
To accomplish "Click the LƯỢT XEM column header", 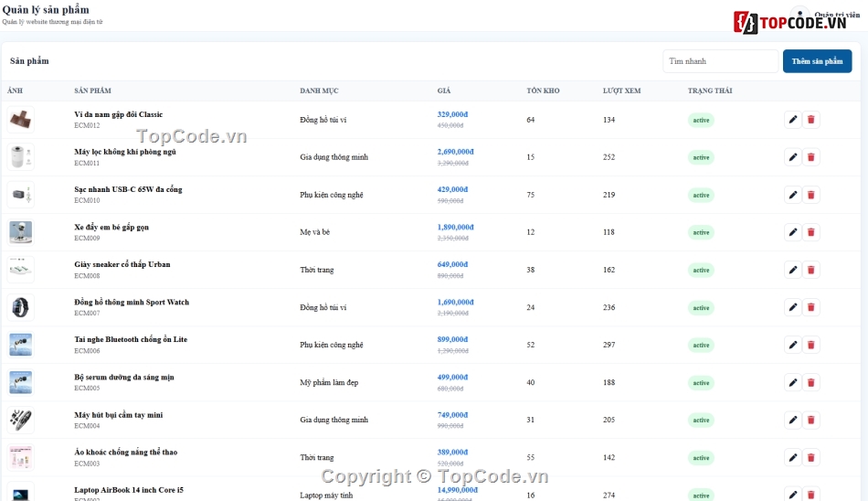I will pos(621,91).
